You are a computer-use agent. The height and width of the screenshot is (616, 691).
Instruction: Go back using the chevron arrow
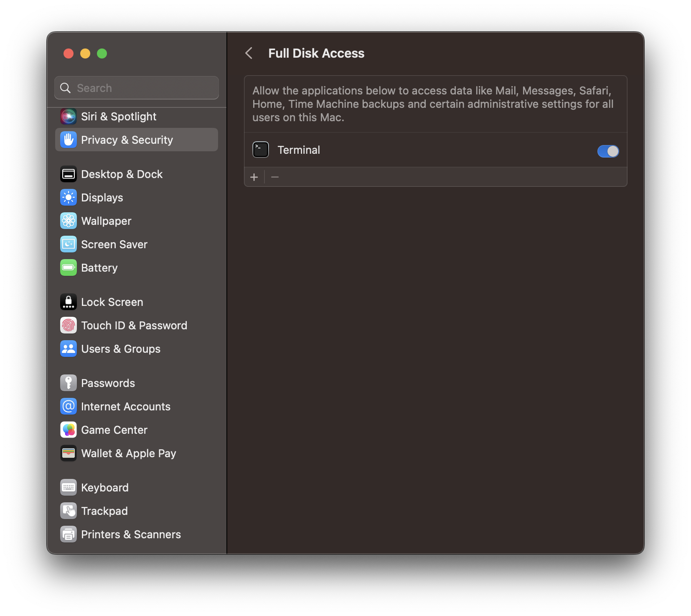(249, 53)
